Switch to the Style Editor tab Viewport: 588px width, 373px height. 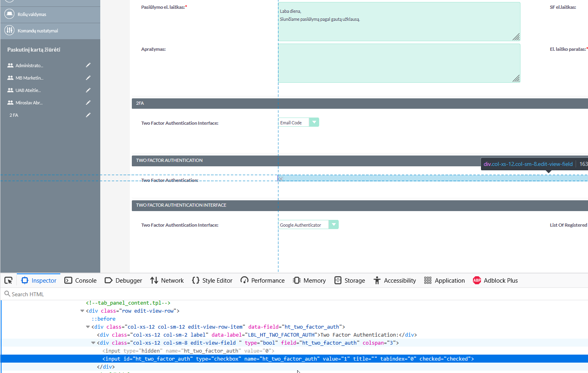(212, 280)
